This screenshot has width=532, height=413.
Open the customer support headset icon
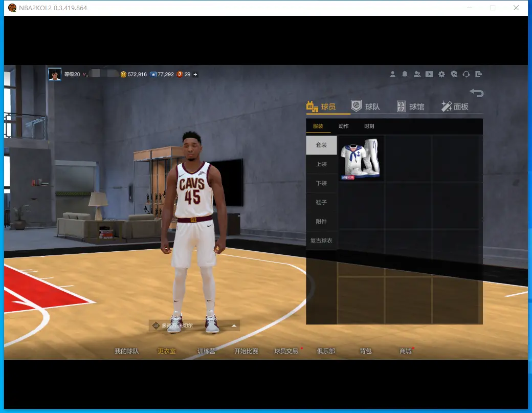click(x=466, y=74)
